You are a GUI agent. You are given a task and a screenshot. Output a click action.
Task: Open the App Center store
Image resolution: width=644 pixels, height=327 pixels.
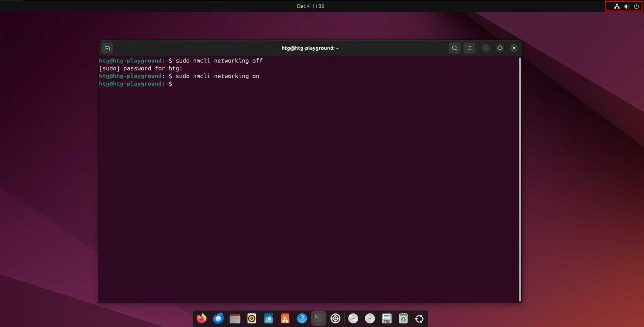pyautogui.click(x=285, y=318)
